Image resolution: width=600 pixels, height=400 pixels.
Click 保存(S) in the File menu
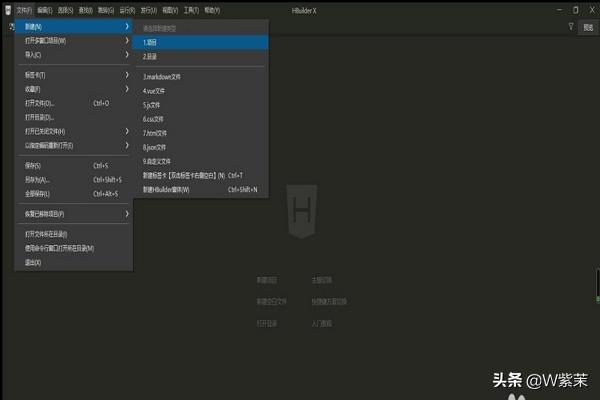coord(33,165)
